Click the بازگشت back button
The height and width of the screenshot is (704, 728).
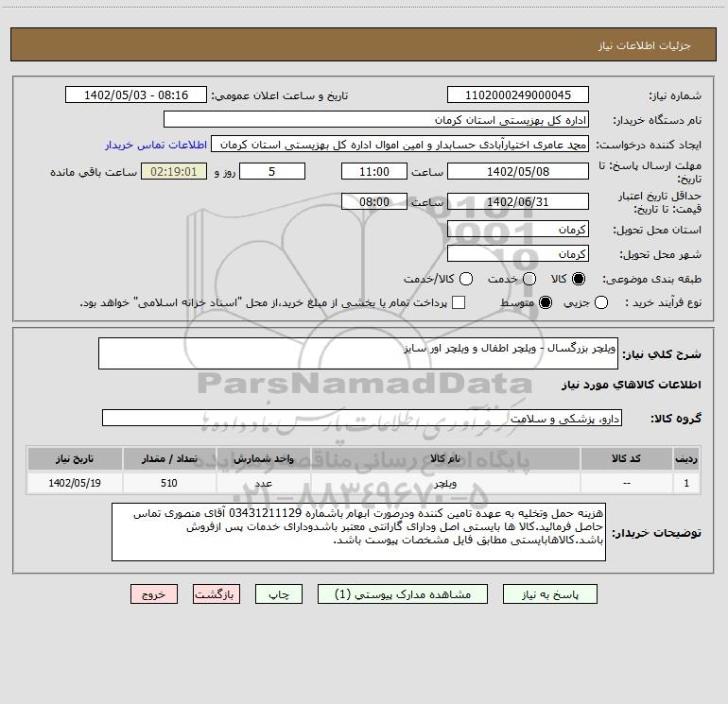(x=217, y=594)
